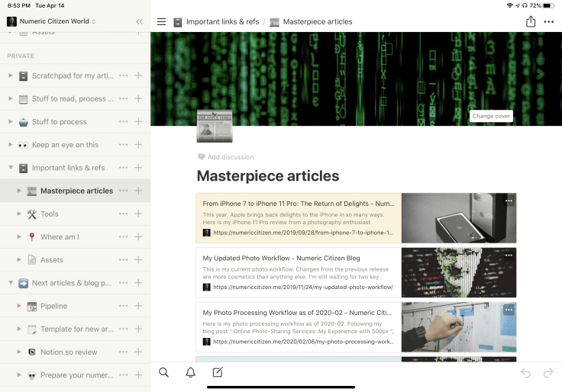The height and width of the screenshot is (392, 562).
Task: Expand Keep an eye on this page
Action: [x=11, y=145]
